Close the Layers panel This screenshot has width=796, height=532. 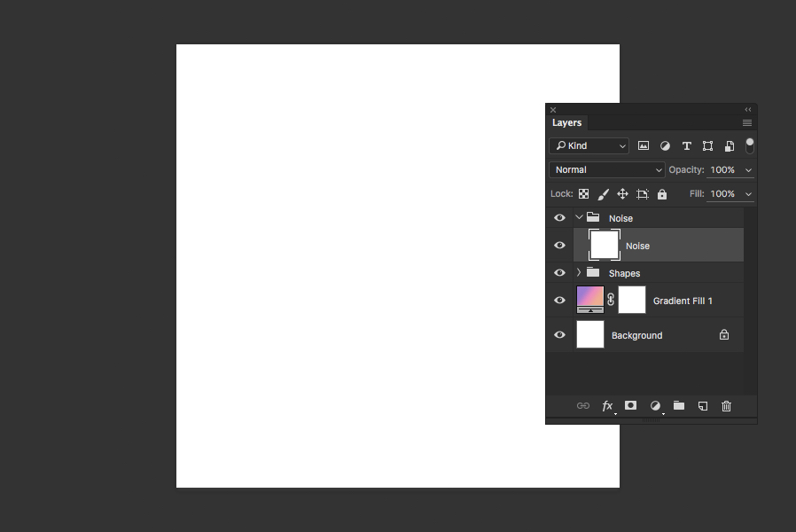(x=553, y=110)
